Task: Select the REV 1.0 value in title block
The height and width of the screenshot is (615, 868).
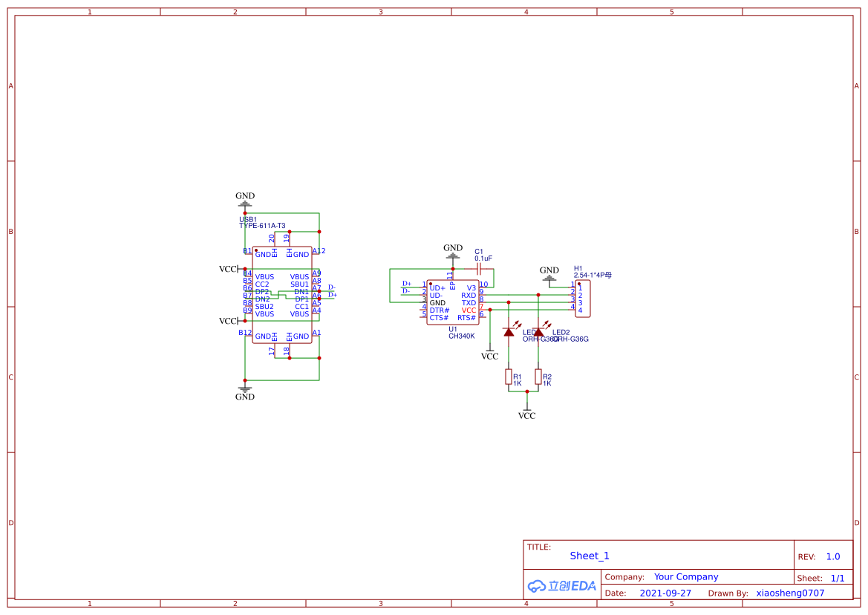Action: (833, 556)
